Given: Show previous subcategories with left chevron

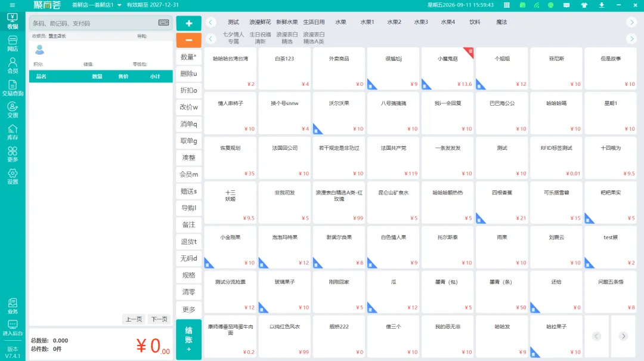Looking at the screenshot, I should (x=210, y=38).
